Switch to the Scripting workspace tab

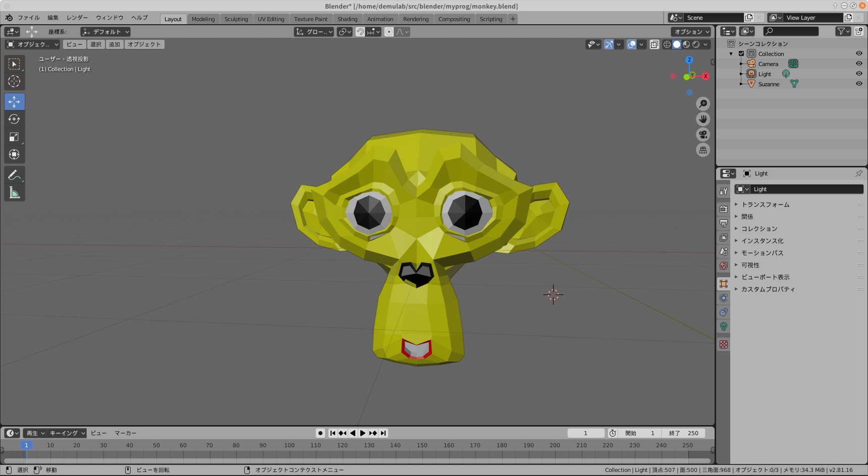point(491,19)
